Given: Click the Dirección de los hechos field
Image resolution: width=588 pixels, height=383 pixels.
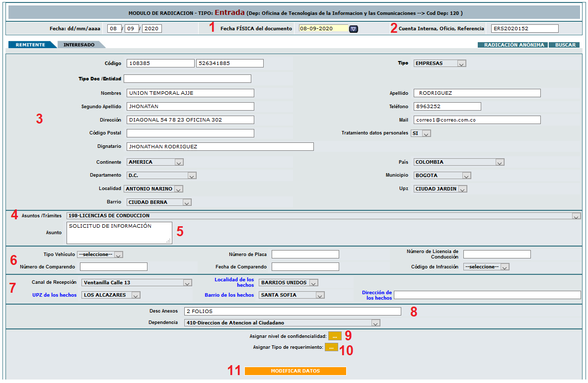Looking at the screenshot, I should point(487,295).
